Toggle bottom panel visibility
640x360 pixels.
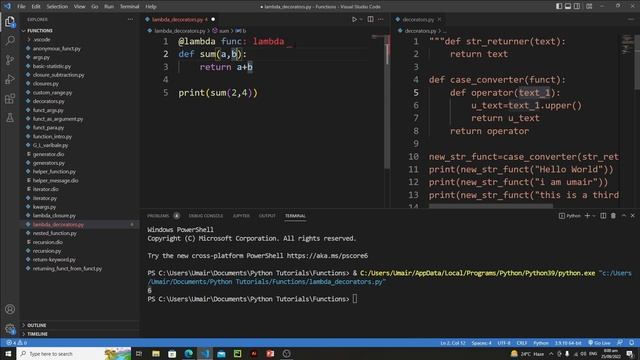[568, 6]
